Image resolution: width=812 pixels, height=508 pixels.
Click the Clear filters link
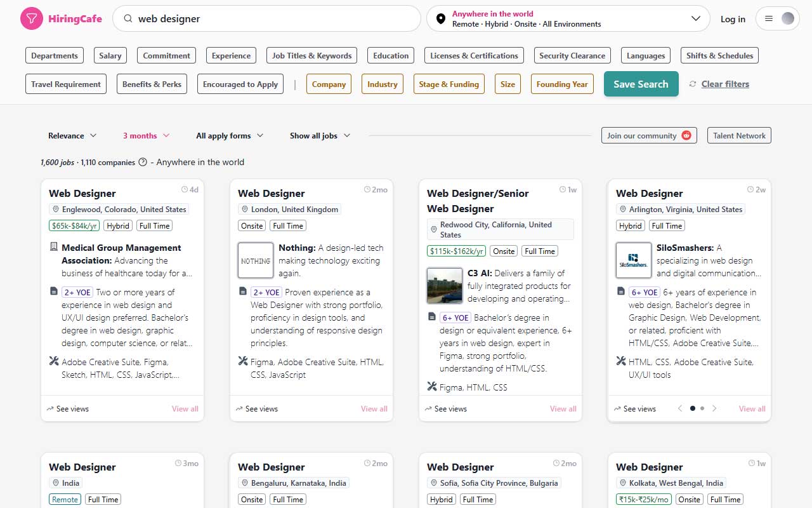pyautogui.click(x=725, y=84)
